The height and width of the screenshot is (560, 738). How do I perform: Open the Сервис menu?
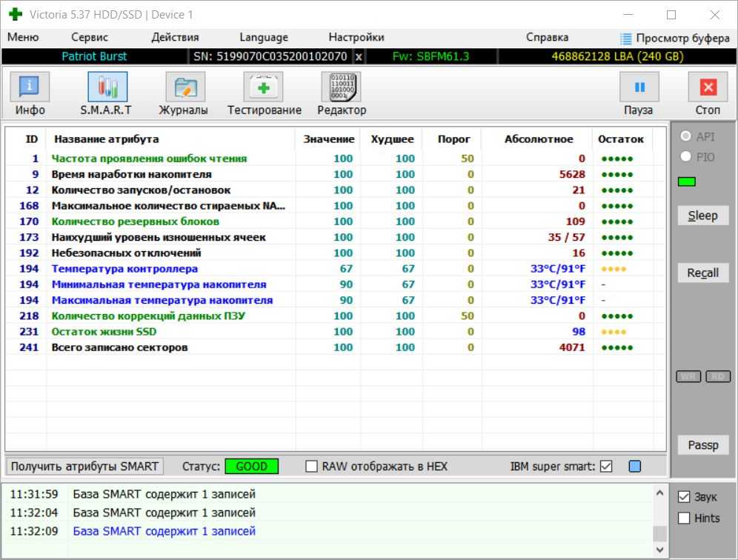point(90,37)
